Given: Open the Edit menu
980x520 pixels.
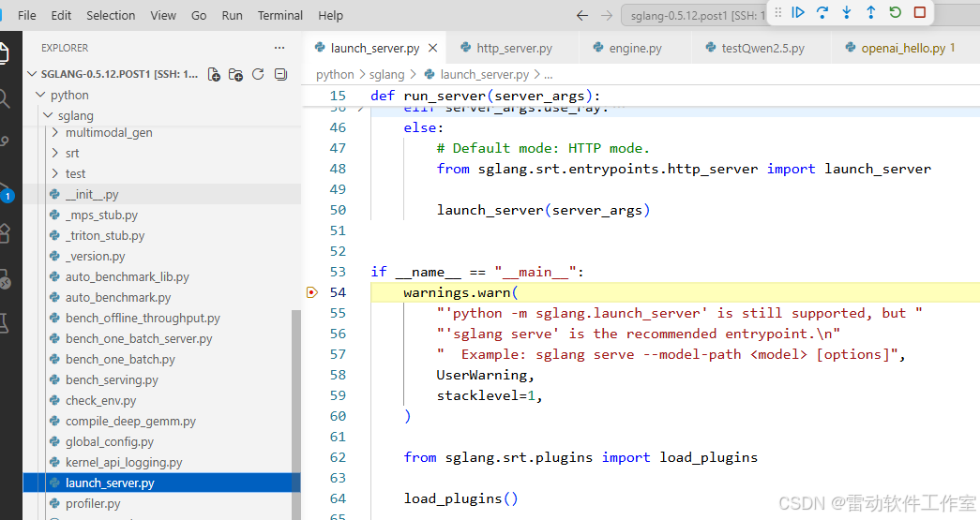Looking at the screenshot, I should pyautogui.click(x=61, y=16).
